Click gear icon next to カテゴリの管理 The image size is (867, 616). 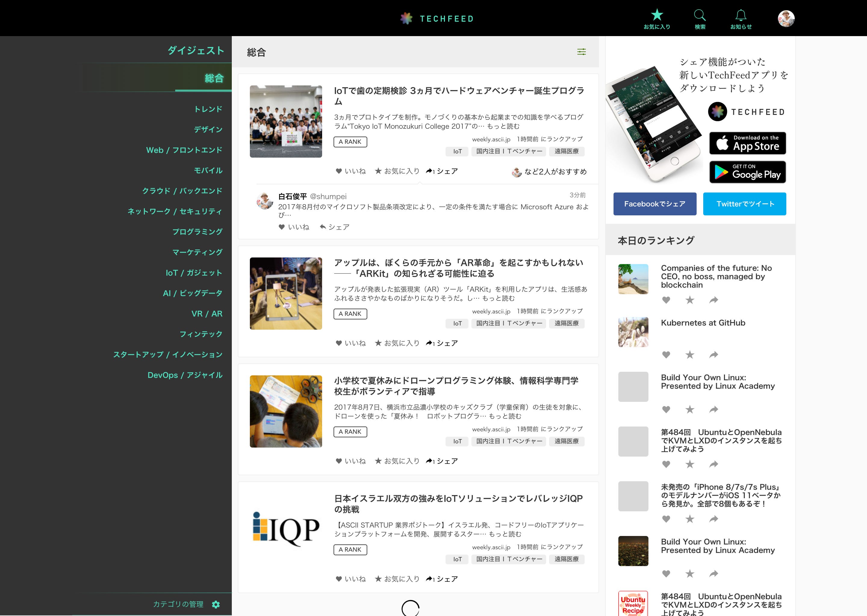point(216,604)
